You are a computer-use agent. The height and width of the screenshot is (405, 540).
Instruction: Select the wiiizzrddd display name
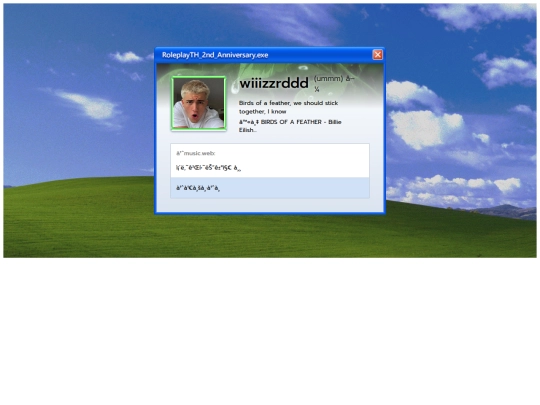pos(274,83)
